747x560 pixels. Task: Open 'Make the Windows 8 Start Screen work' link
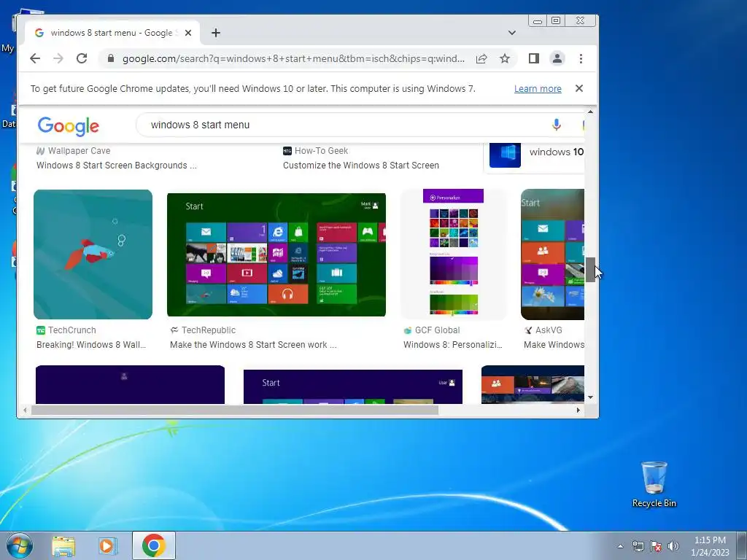253,345
